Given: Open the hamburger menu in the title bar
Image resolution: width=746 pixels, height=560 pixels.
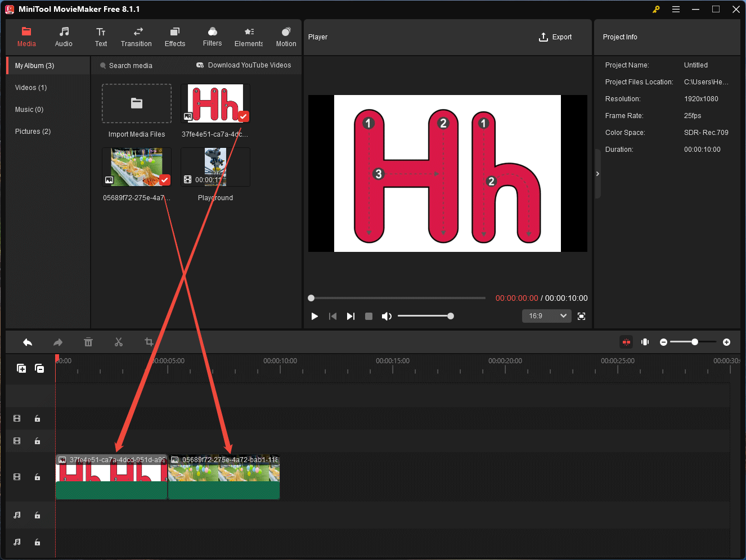Looking at the screenshot, I should (x=676, y=9).
